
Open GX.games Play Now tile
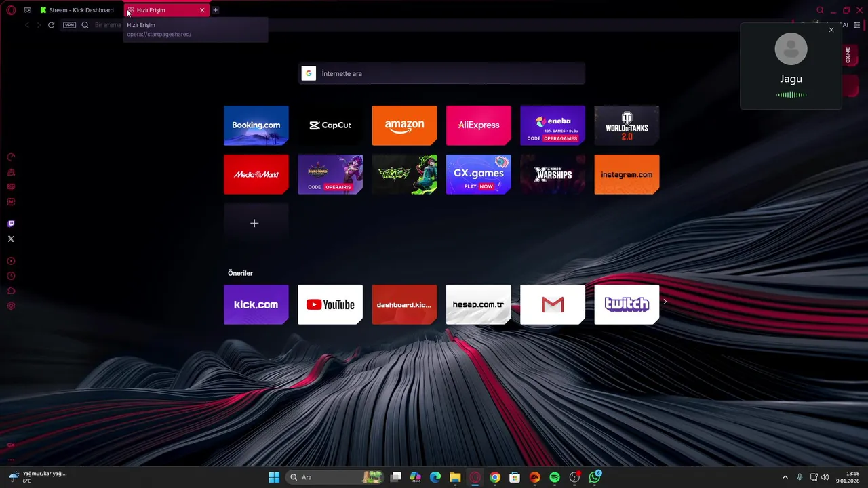[x=479, y=174]
